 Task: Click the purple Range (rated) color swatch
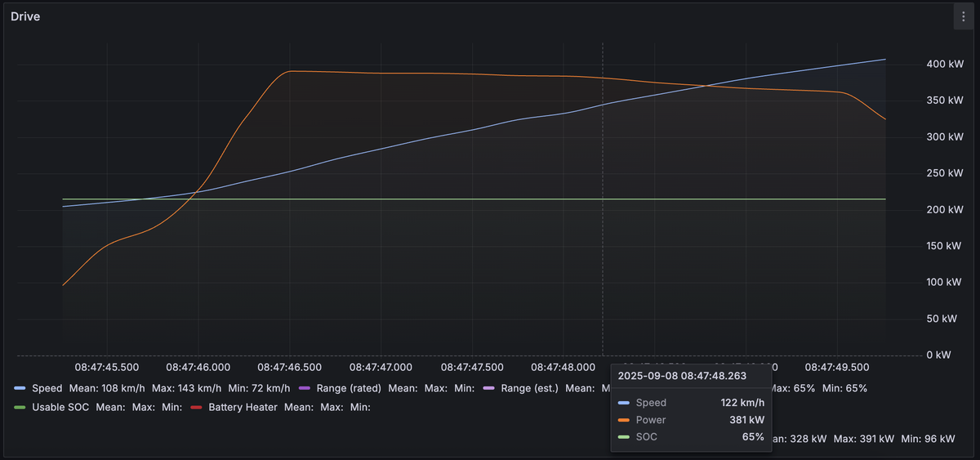tap(305, 388)
